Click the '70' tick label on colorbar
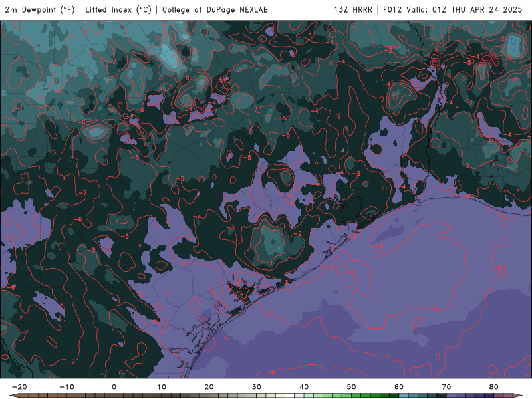Image resolution: width=532 pixels, height=399 pixels. click(x=446, y=387)
